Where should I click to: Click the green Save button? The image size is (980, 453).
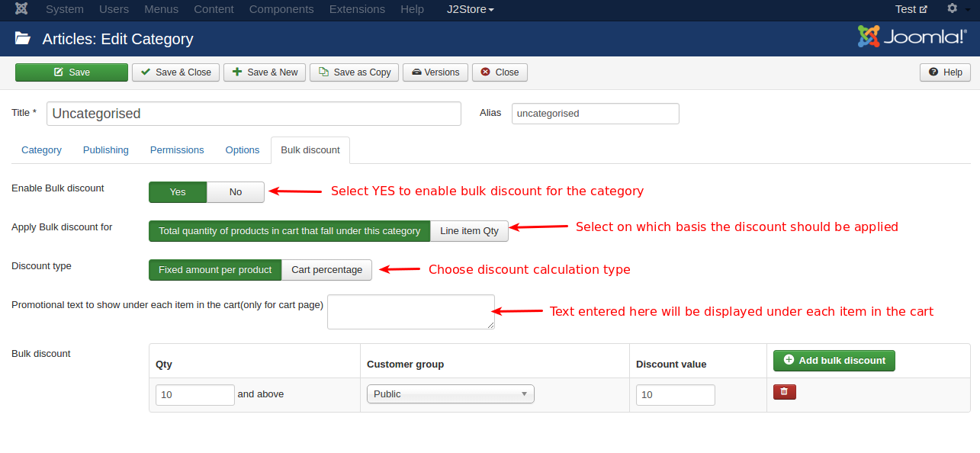[x=72, y=72]
